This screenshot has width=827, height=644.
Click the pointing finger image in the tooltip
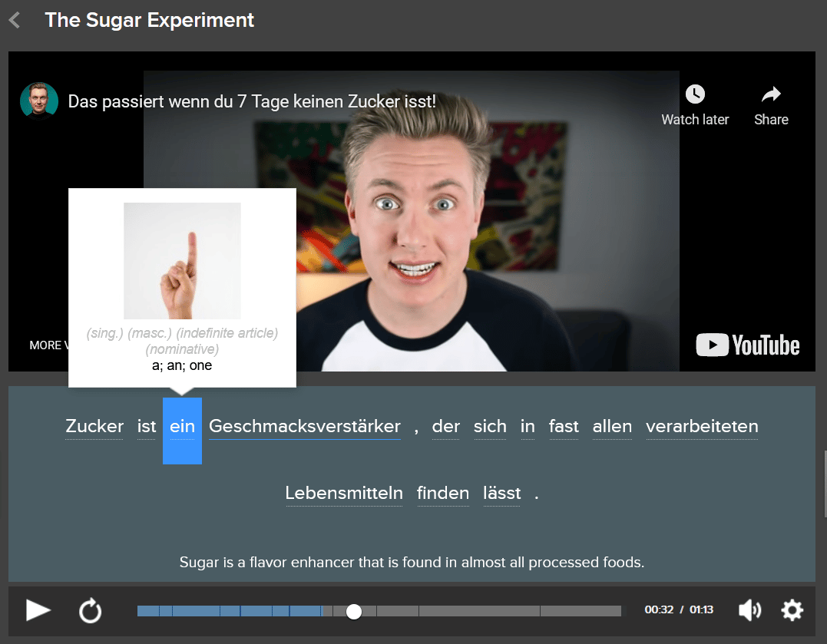coord(182,261)
